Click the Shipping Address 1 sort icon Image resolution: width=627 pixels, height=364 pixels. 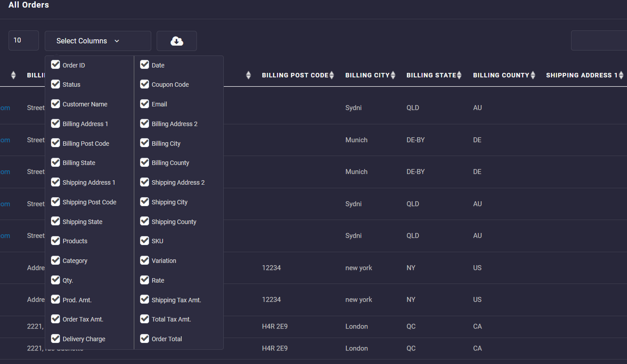[x=621, y=76]
